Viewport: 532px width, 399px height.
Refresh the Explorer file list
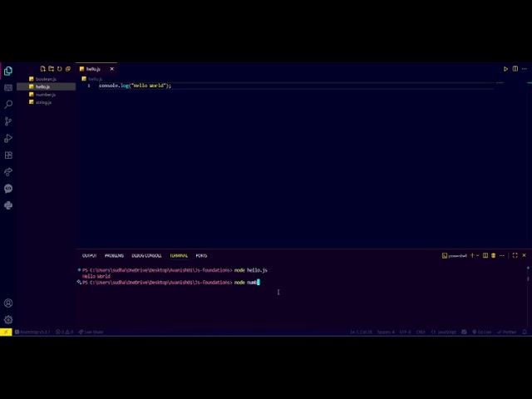coord(60,69)
